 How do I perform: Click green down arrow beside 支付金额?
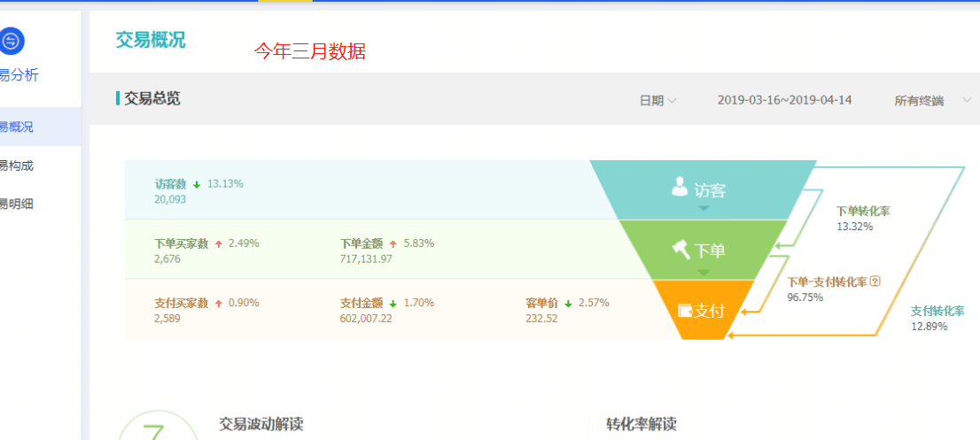tap(393, 304)
